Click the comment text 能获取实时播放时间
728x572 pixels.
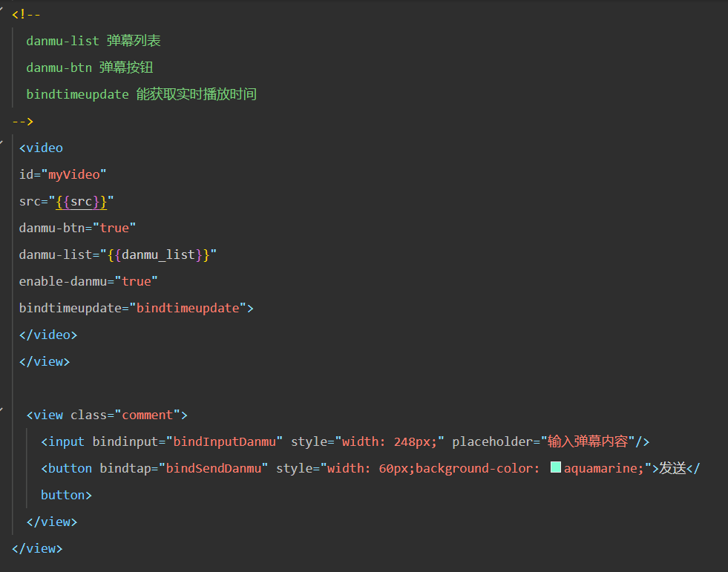pyautogui.click(x=197, y=94)
